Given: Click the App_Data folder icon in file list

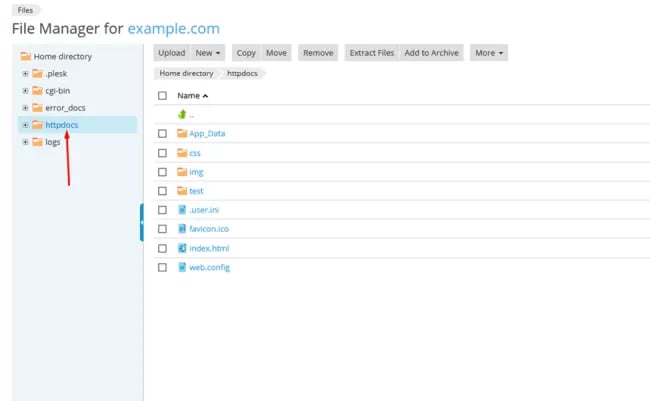Looking at the screenshot, I should pyautogui.click(x=182, y=134).
